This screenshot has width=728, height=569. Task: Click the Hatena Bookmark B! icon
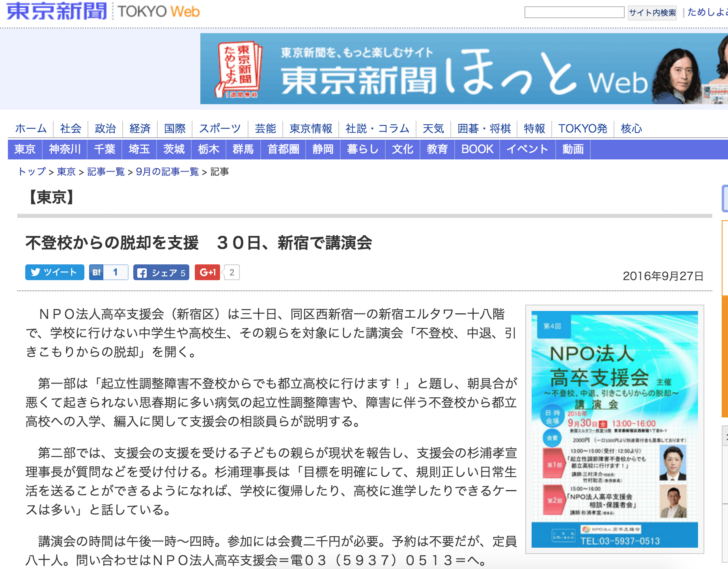[x=96, y=272]
